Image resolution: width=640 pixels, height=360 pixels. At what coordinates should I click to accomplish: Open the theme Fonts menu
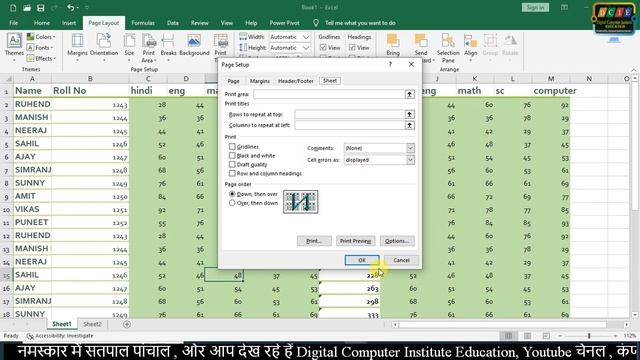(x=40, y=47)
